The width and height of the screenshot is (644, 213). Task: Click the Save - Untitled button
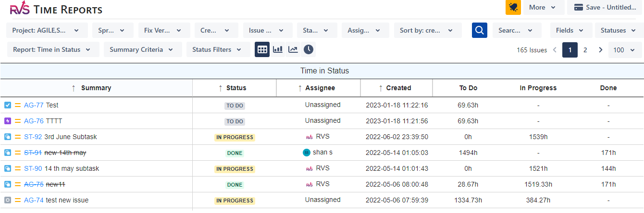(605, 7)
